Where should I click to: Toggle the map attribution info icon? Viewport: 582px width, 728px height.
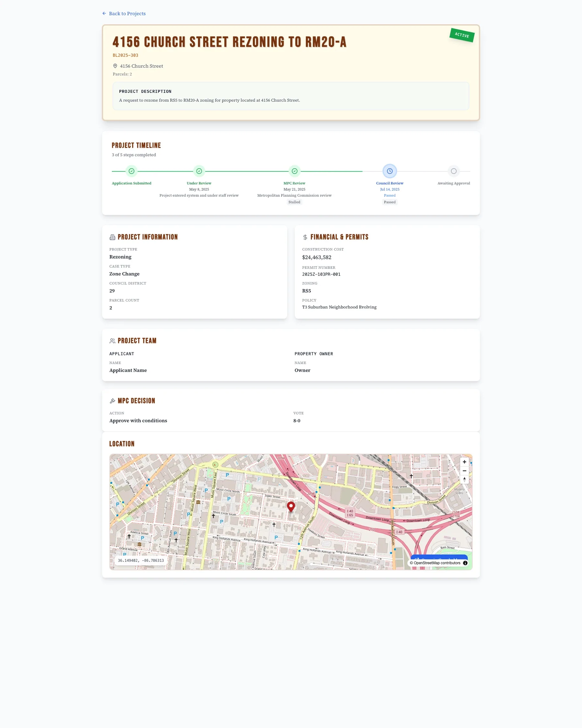click(465, 563)
